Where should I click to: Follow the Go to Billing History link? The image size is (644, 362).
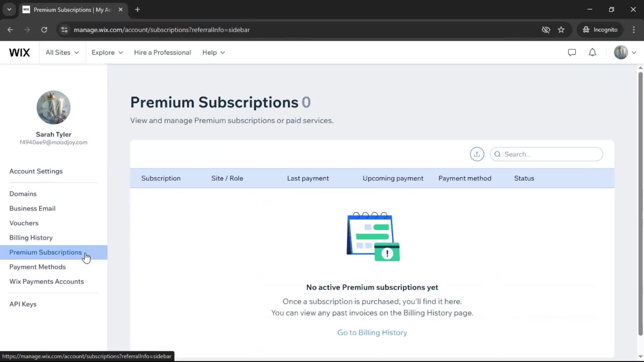tap(372, 333)
